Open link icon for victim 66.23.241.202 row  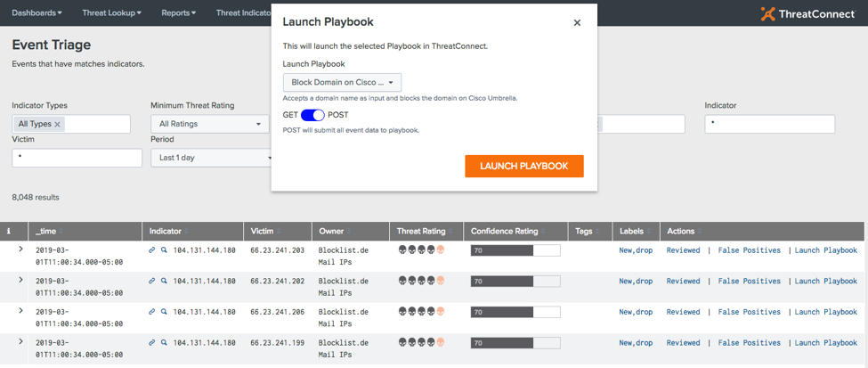151,281
